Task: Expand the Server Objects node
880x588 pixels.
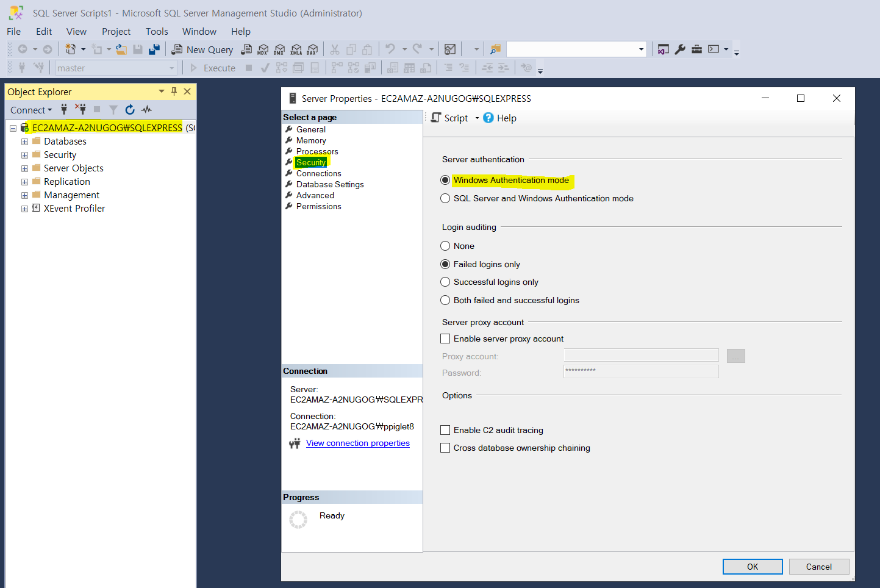Action: (24, 168)
